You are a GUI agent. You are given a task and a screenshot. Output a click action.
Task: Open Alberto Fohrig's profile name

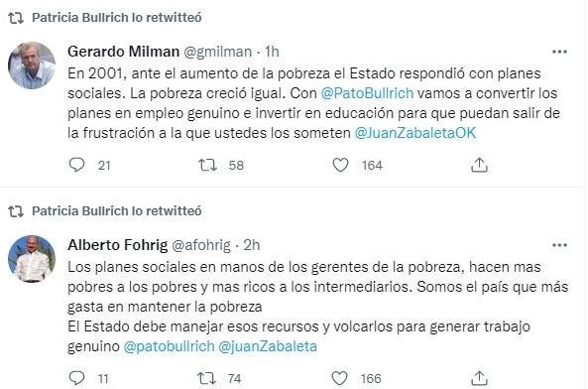(x=118, y=245)
